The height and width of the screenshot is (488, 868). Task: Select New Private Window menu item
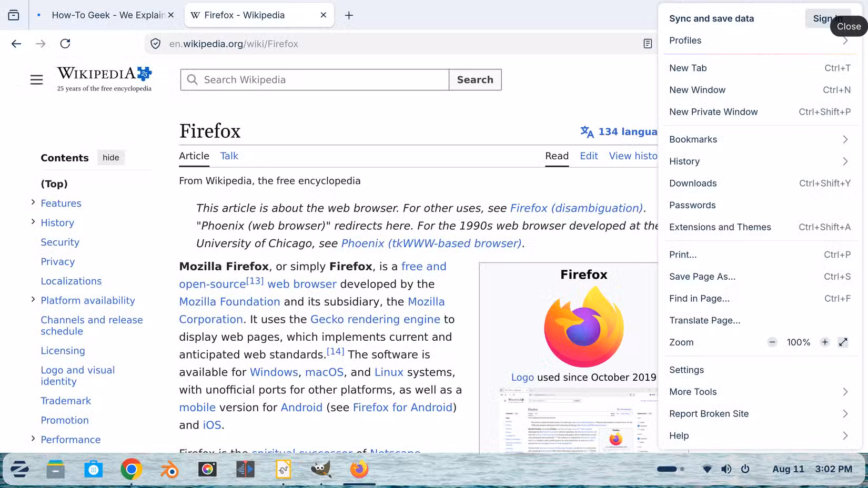tap(759, 112)
